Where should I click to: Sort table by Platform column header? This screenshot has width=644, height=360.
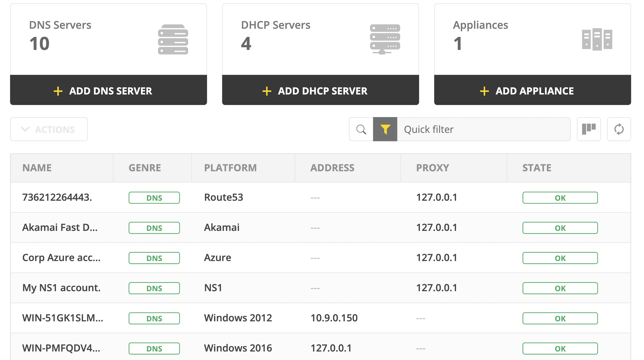coord(230,168)
